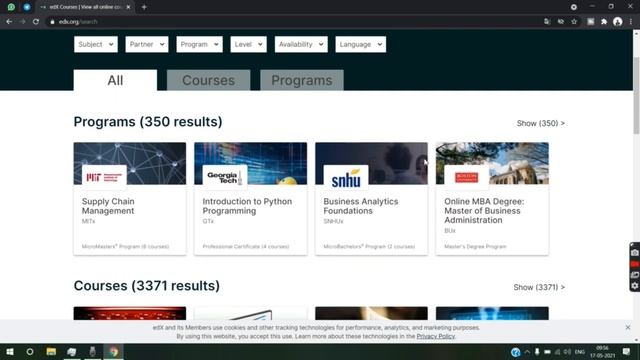Go forward in browser history
This screenshot has height=360, width=640.
point(22,22)
